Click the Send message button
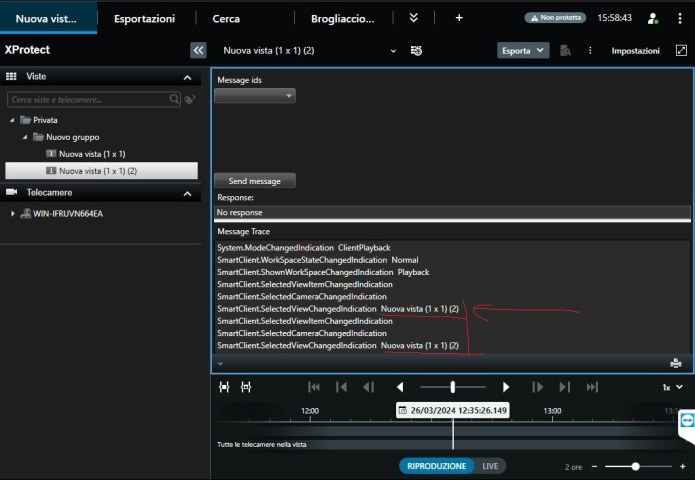Image resolution: width=695 pixels, height=480 pixels. point(255,181)
